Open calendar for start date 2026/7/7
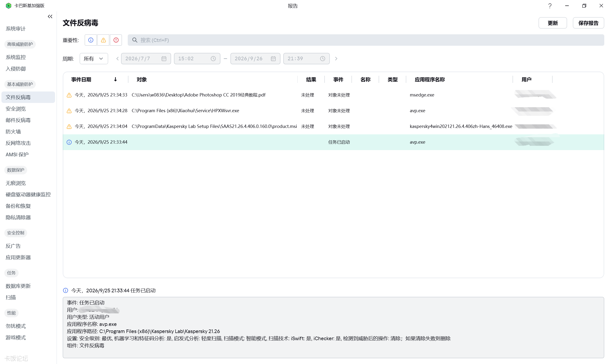This screenshot has height=364, width=610. coord(164,59)
